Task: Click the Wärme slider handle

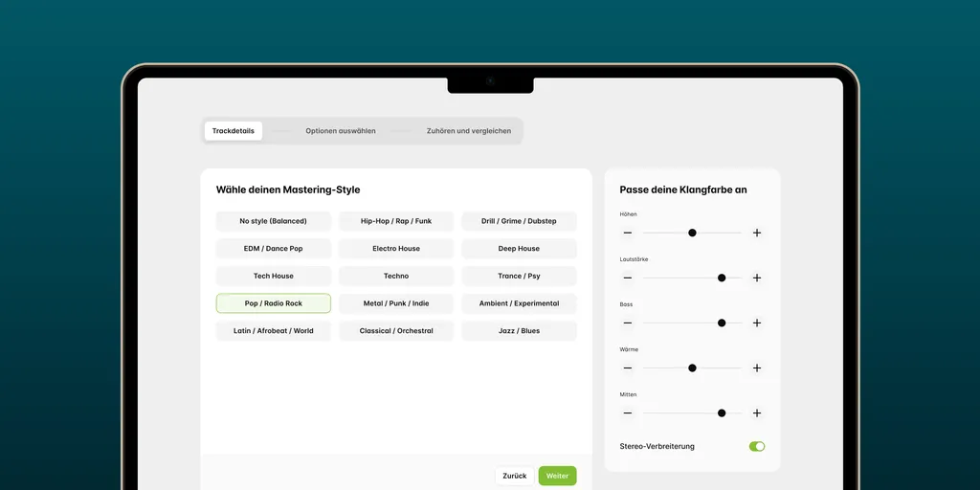Action: coord(692,367)
